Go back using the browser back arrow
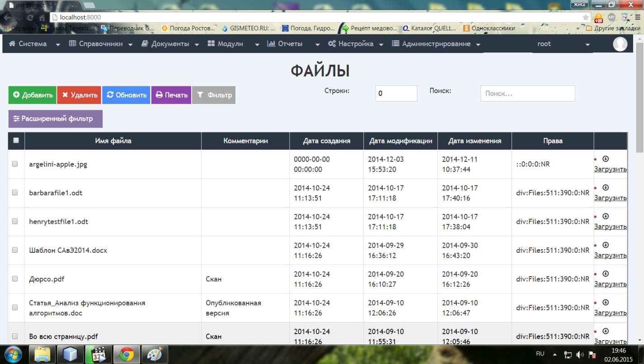 click(7, 18)
